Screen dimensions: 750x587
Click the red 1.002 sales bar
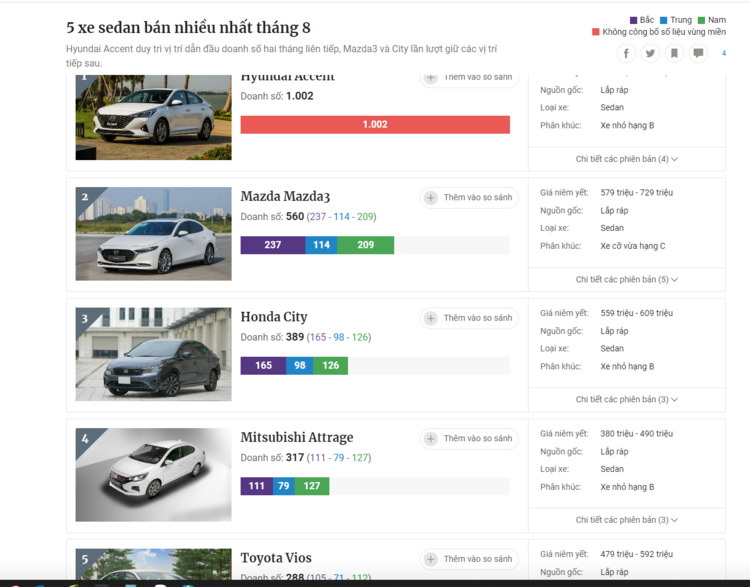(375, 124)
